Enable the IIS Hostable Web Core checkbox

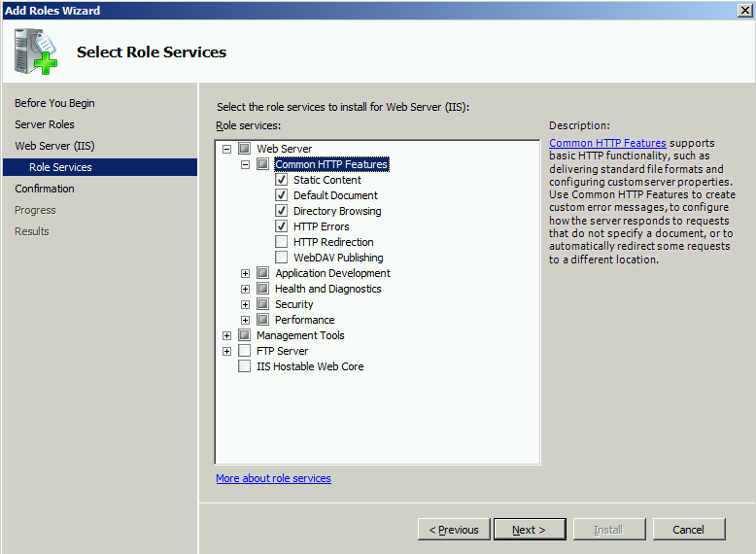coord(245,366)
